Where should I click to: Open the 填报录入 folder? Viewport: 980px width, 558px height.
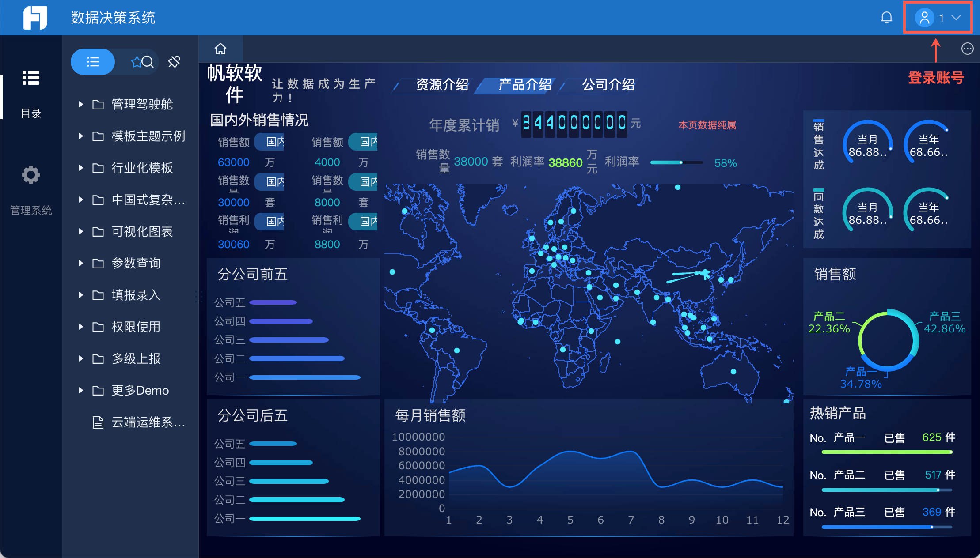click(x=136, y=295)
